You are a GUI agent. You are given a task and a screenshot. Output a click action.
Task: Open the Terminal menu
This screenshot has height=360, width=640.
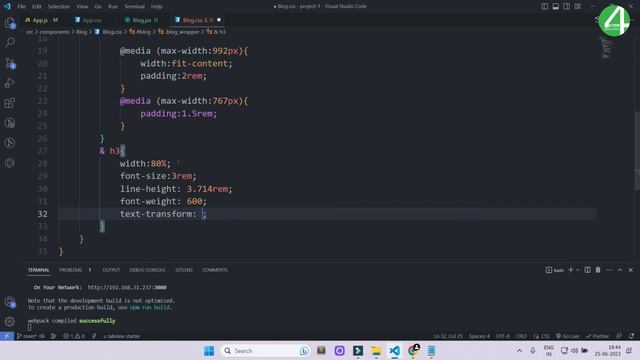tap(134, 7)
